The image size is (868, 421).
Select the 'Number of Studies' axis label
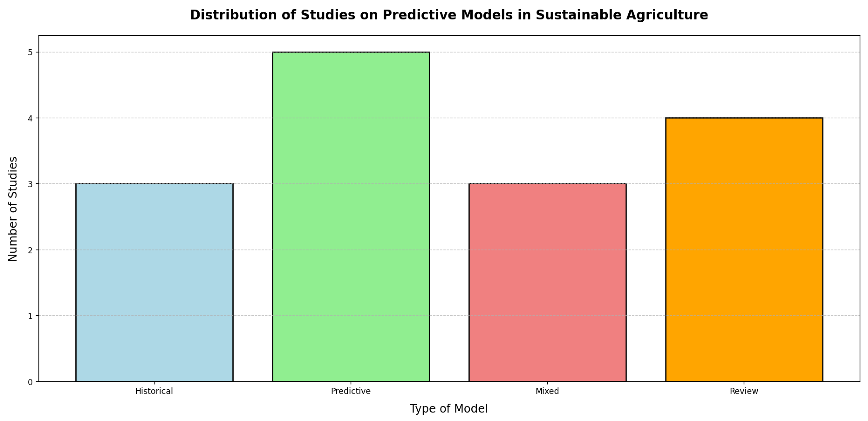13,209
